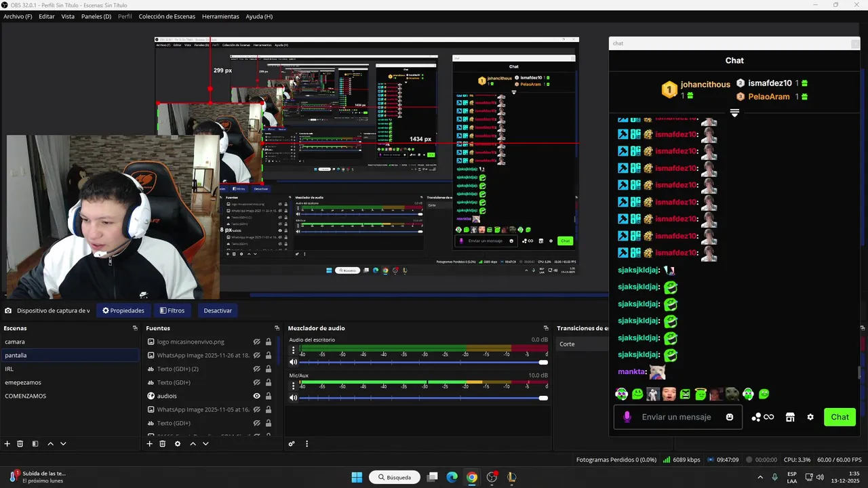This screenshot has width=868, height=488.
Task: Toggle visibility of WhatsApp Image 2025-11-05 source
Action: [257, 409]
